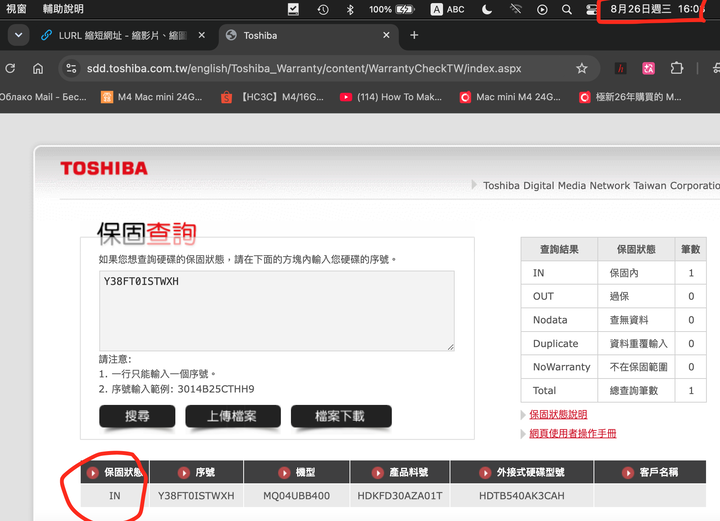The height and width of the screenshot is (521, 720).
Task: View site information icon in address bar
Action: [x=71, y=68]
